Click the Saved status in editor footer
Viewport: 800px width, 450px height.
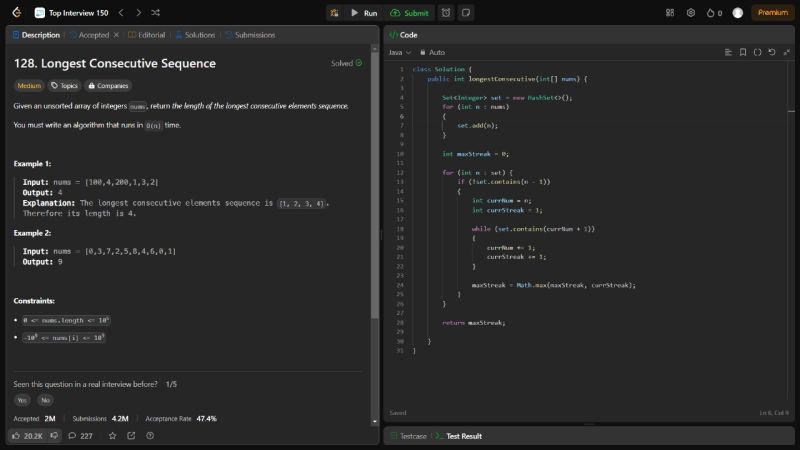coord(398,413)
